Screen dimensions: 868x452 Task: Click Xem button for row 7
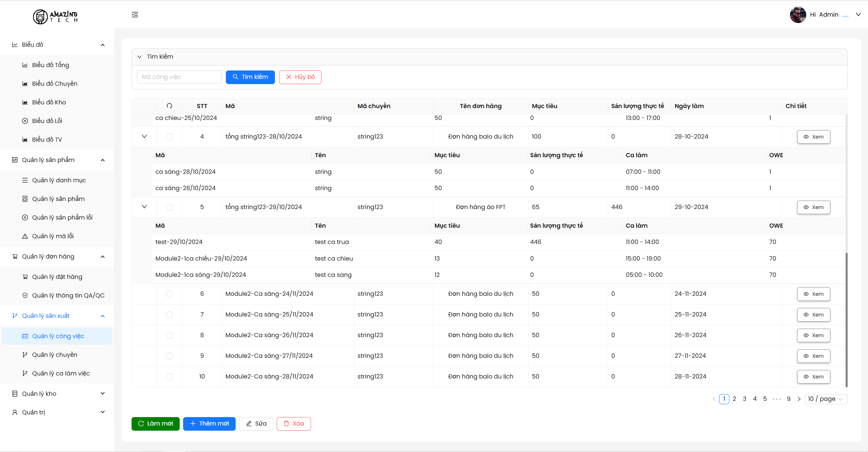point(813,315)
